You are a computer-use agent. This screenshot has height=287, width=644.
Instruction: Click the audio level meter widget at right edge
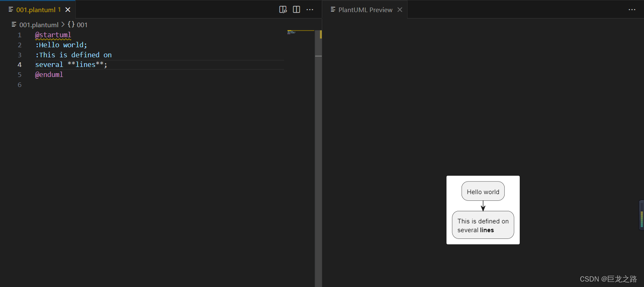tap(641, 215)
